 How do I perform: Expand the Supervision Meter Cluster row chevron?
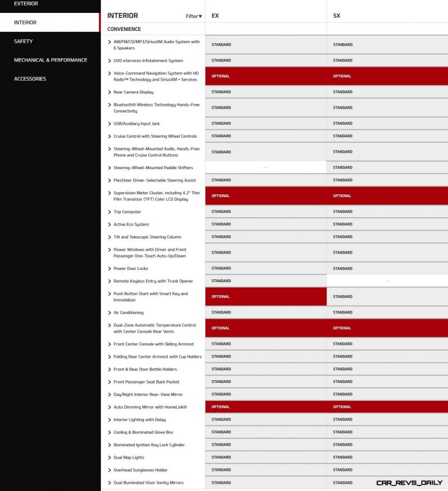(109, 193)
